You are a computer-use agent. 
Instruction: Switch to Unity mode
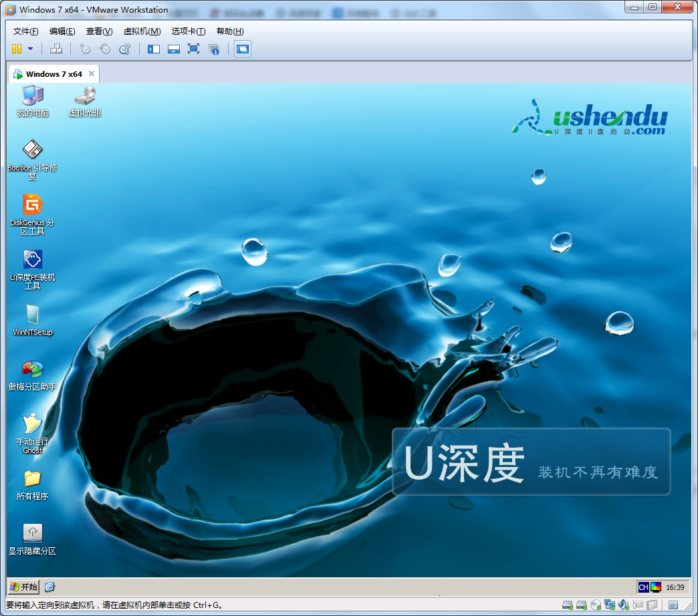[214, 49]
